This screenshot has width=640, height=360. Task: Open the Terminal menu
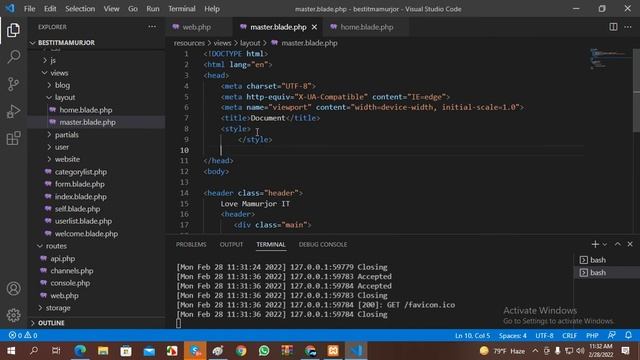182,9
